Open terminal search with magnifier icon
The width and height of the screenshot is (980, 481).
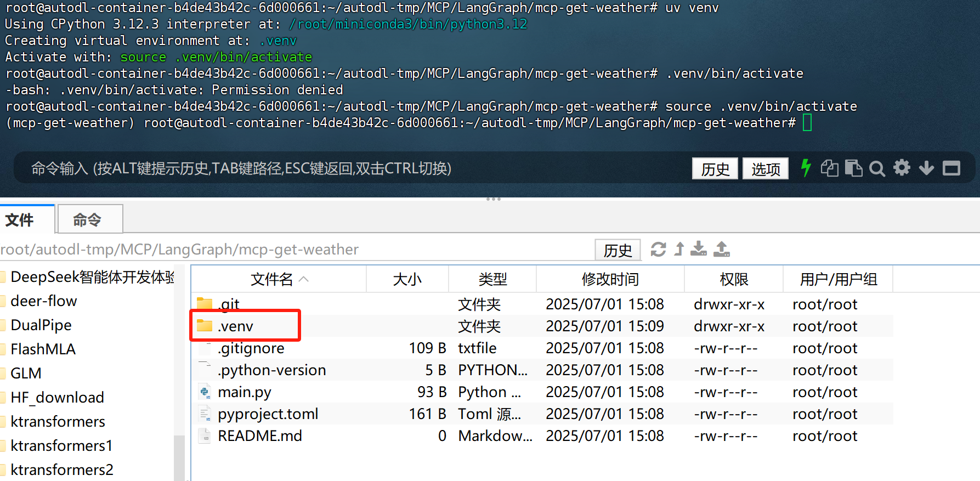[x=877, y=168]
